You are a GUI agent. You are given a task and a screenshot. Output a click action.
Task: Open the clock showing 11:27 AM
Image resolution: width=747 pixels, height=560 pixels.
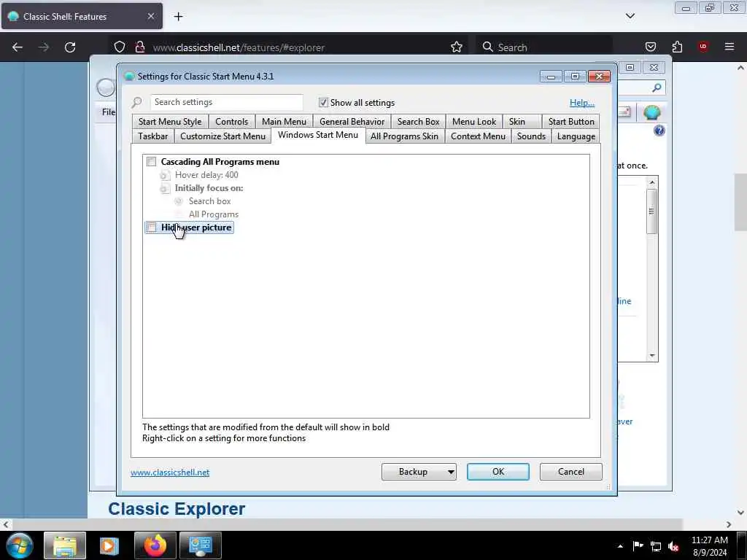pyautogui.click(x=709, y=546)
